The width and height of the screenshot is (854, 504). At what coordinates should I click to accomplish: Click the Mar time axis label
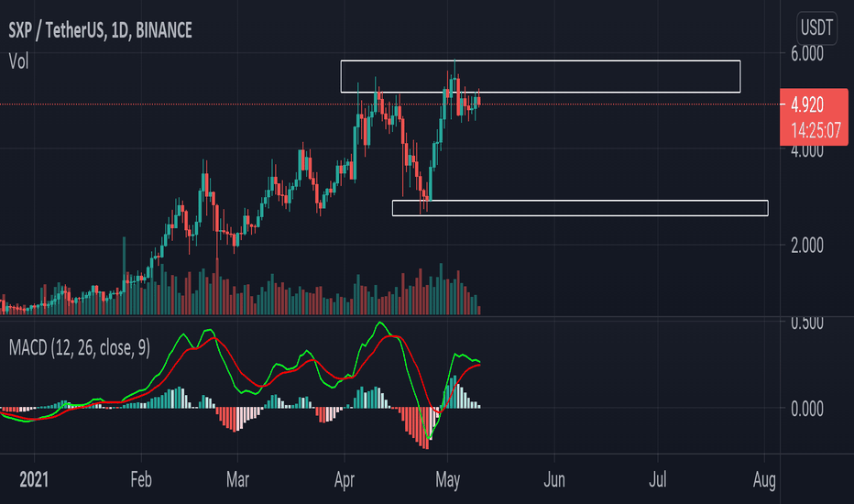click(237, 480)
